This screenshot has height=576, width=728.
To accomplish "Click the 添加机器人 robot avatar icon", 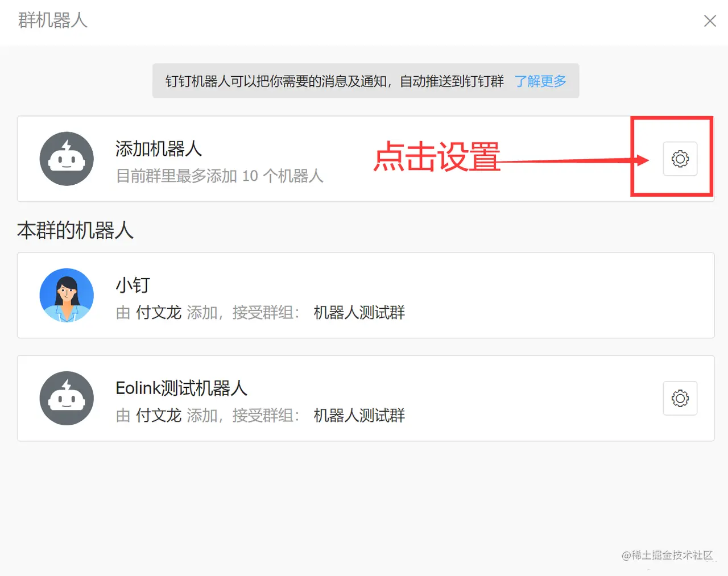I will [x=67, y=159].
